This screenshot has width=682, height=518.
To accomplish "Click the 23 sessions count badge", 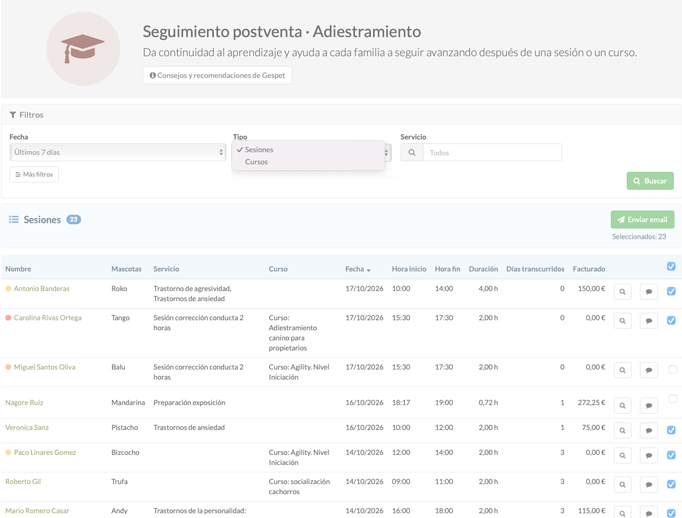I will (74, 220).
